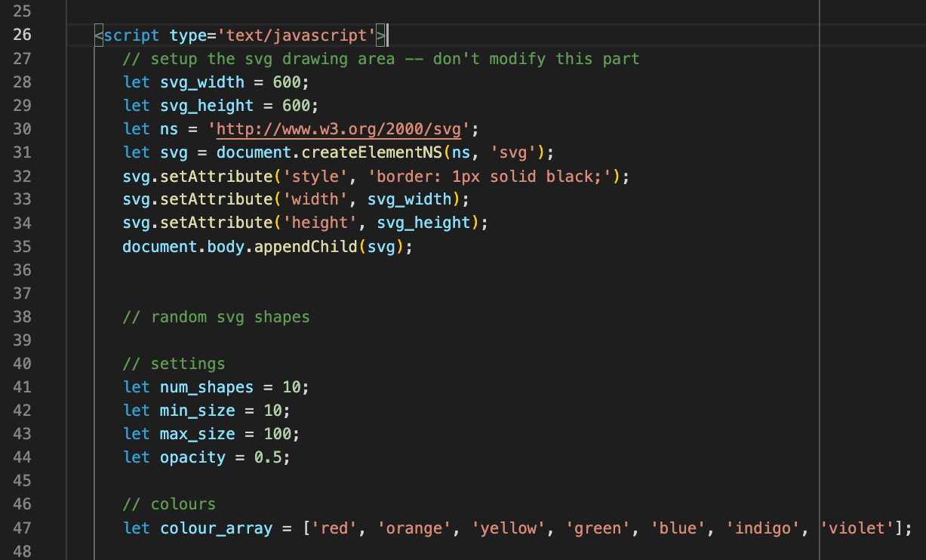Click the num_shapes variable on line 41
Viewport: 926px width, 560px height.
[206, 386]
